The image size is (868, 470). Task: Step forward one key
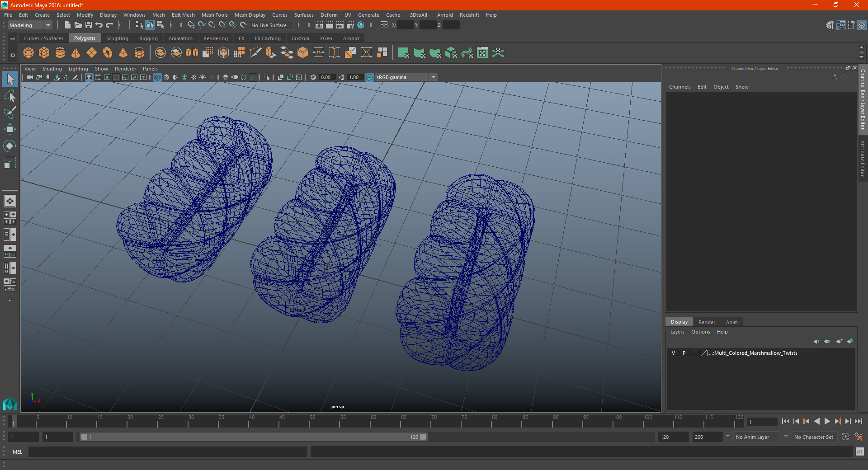pyautogui.click(x=837, y=421)
